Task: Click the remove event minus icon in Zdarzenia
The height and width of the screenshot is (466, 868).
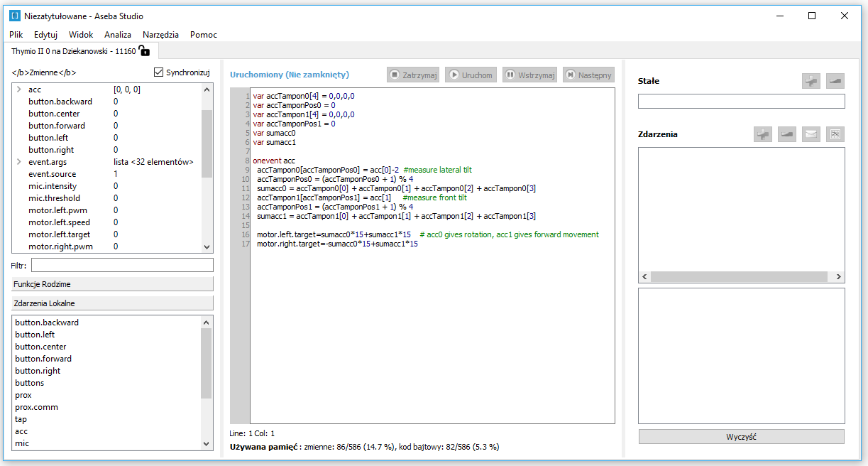Action: click(x=787, y=134)
